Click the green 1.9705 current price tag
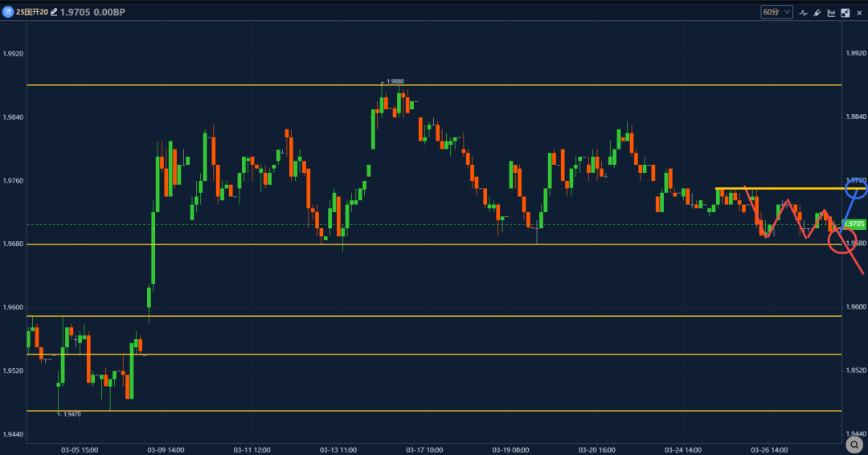The height and width of the screenshot is (455, 868). pos(854,224)
